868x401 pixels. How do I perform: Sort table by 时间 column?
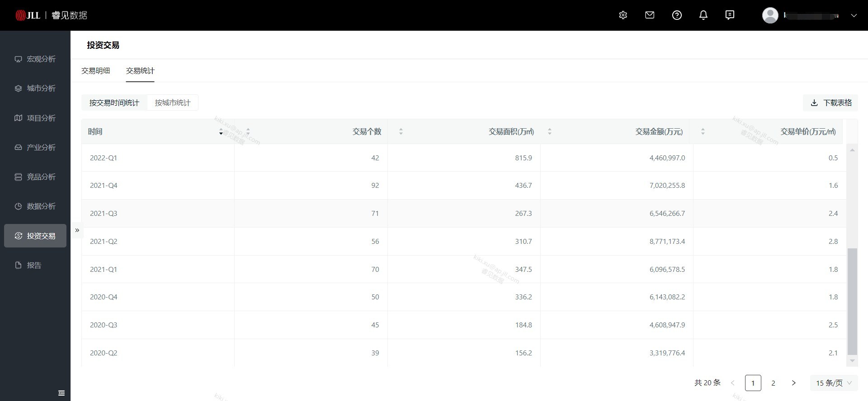[221, 132]
